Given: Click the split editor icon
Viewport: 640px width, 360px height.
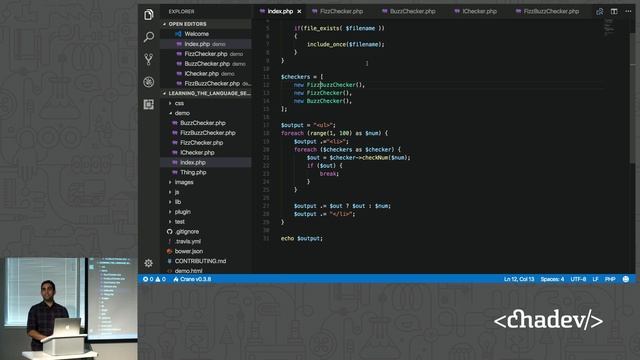Looking at the screenshot, I should click(x=614, y=11).
